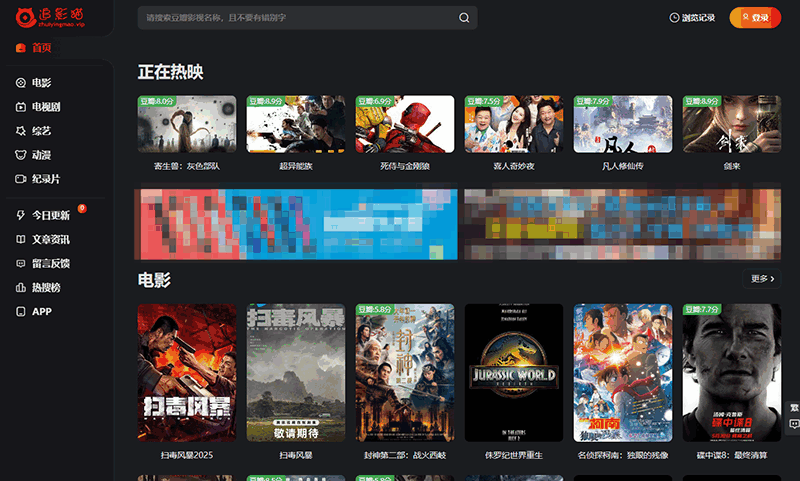
Task: Click the 凡人修仙传 title text
Action: click(x=623, y=166)
